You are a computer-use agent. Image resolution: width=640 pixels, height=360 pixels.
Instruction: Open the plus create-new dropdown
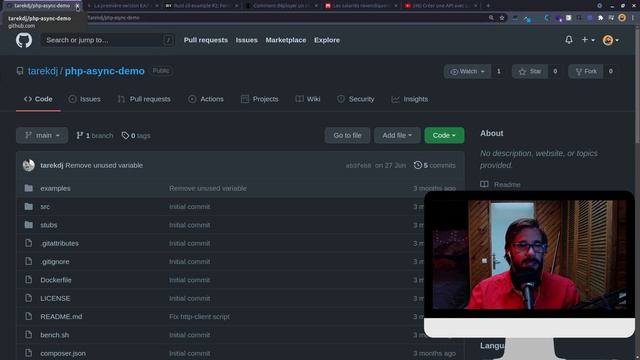pyautogui.click(x=588, y=40)
